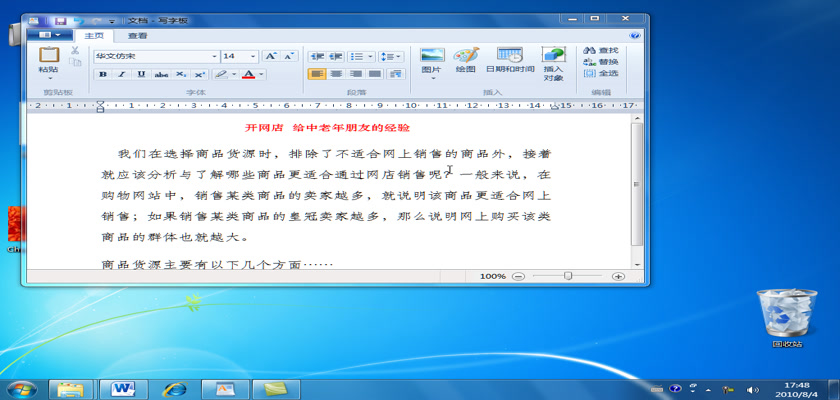Open Internet Explorer from the taskbar

pos(176,389)
